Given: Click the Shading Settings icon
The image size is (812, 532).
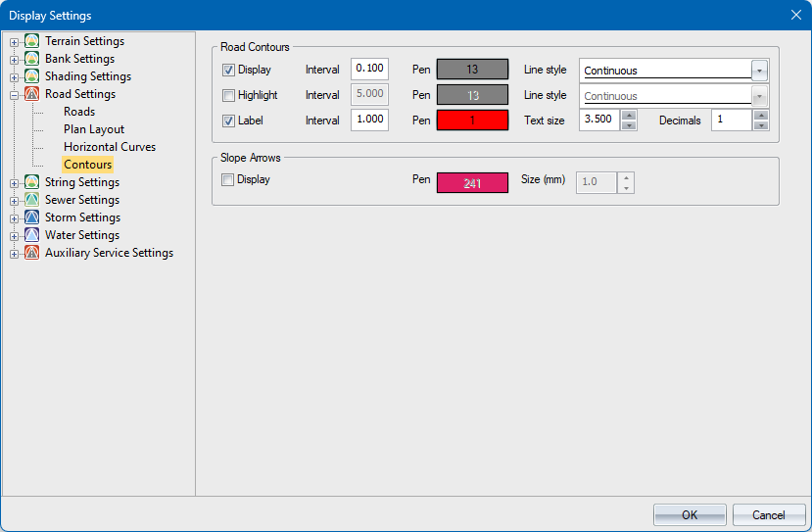Looking at the screenshot, I should pyautogui.click(x=31, y=76).
